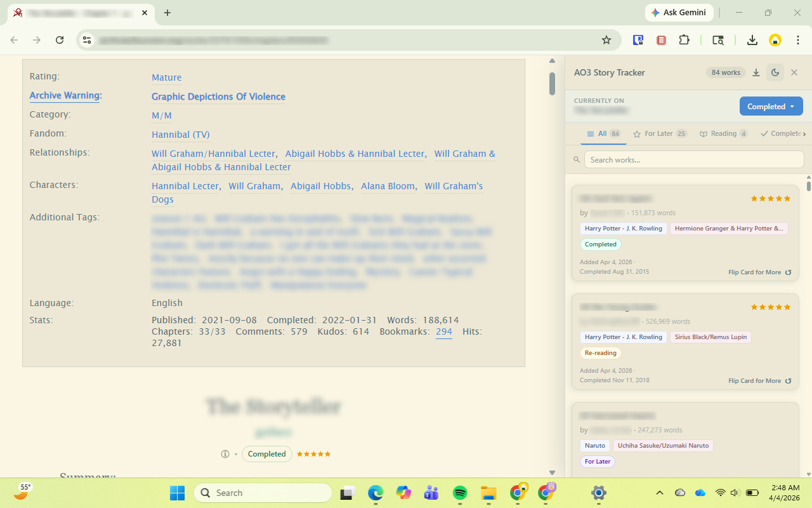Open Copilot from taskbar
Viewport: 812px width, 508px height.
click(x=403, y=493)
